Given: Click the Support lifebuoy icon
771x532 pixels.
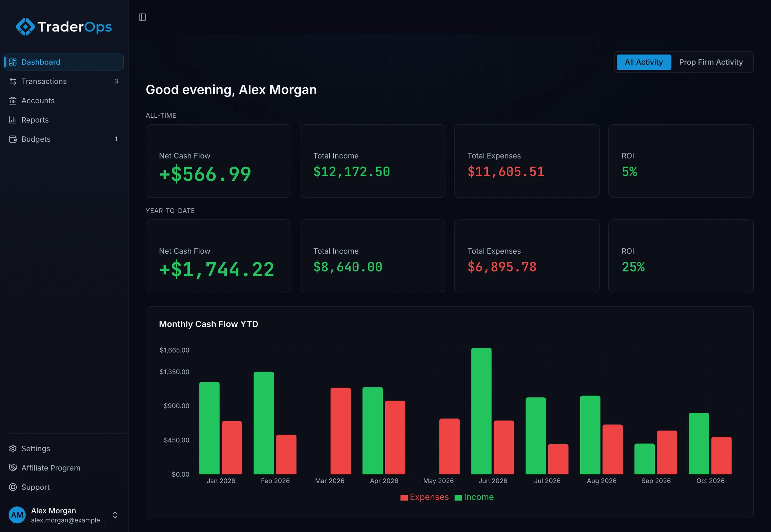Looking at the screenshot, I should [x=13, y=487].
